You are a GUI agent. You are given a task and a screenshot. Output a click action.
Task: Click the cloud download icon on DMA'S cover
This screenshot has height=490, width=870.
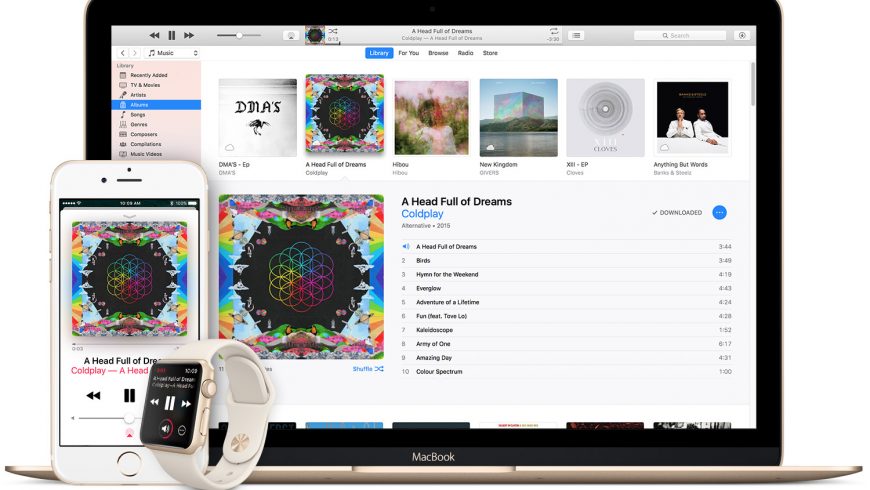(x=229, y=148)
